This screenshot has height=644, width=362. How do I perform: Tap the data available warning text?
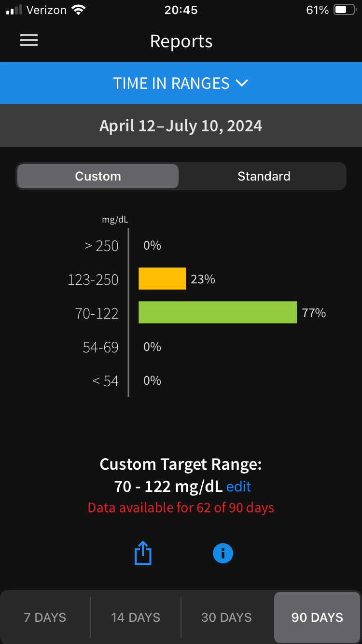coord(181,508)
